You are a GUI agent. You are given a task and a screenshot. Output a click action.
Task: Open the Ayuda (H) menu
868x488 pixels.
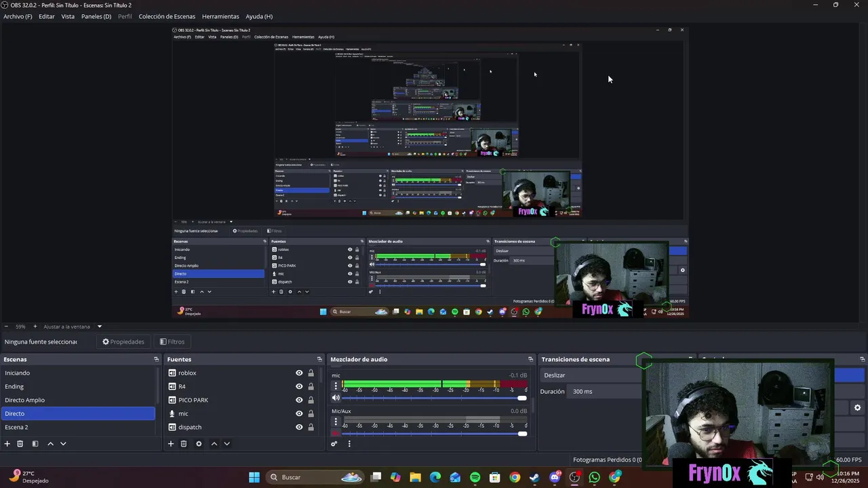tap(259, 16)
